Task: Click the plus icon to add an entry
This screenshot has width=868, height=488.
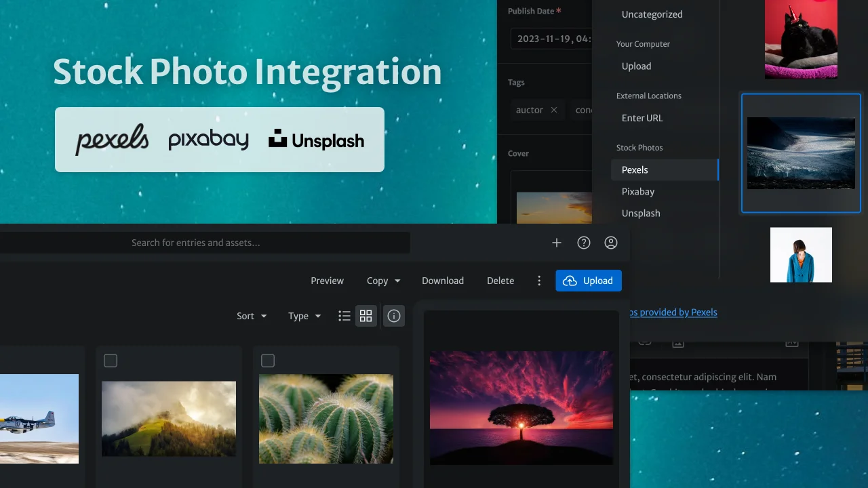Action: [x=557, y=242]
